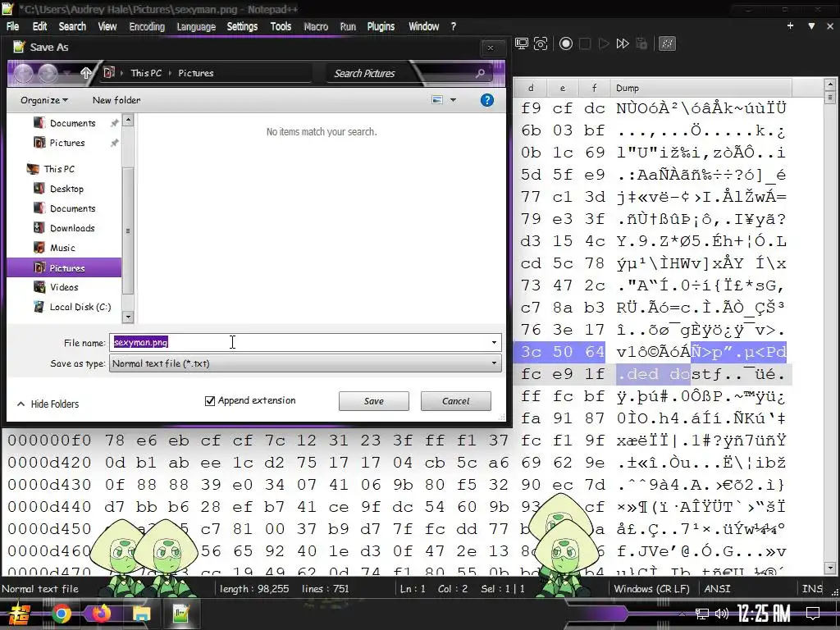Click the recent locations dropdown arrow

(66, 73)
